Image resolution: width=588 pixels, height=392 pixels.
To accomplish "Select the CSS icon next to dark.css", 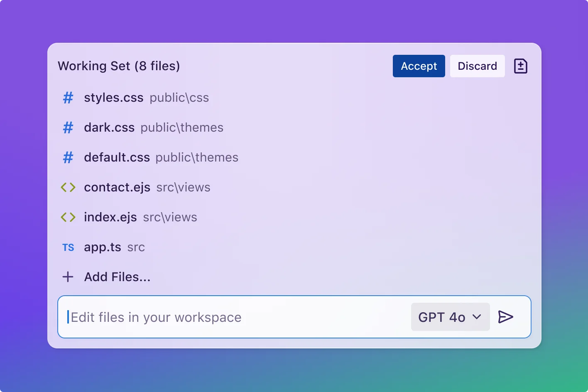I will 68,127.
